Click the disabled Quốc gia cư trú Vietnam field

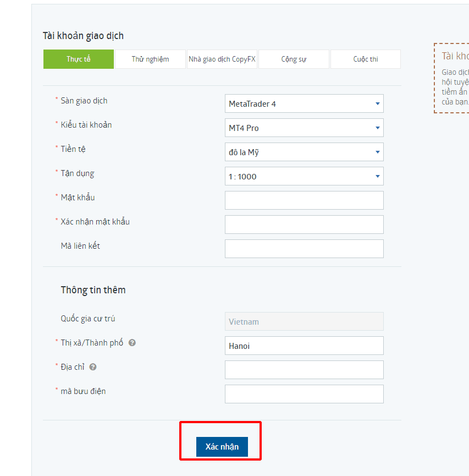(x=304, y=321)
